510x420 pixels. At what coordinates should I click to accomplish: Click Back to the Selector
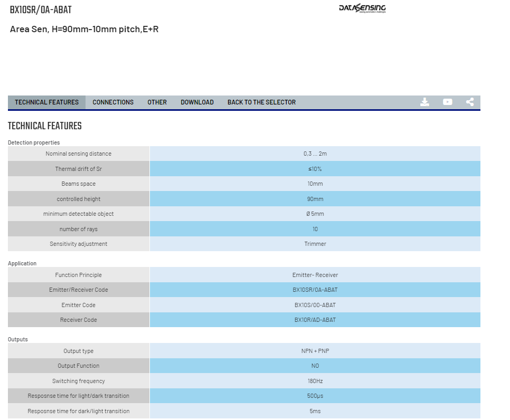click(x=261, y=102)
